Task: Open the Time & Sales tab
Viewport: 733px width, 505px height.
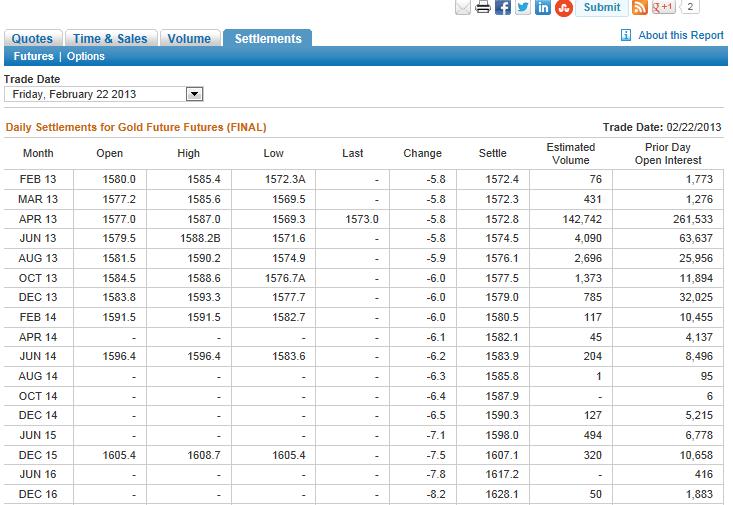Action: 110,39
